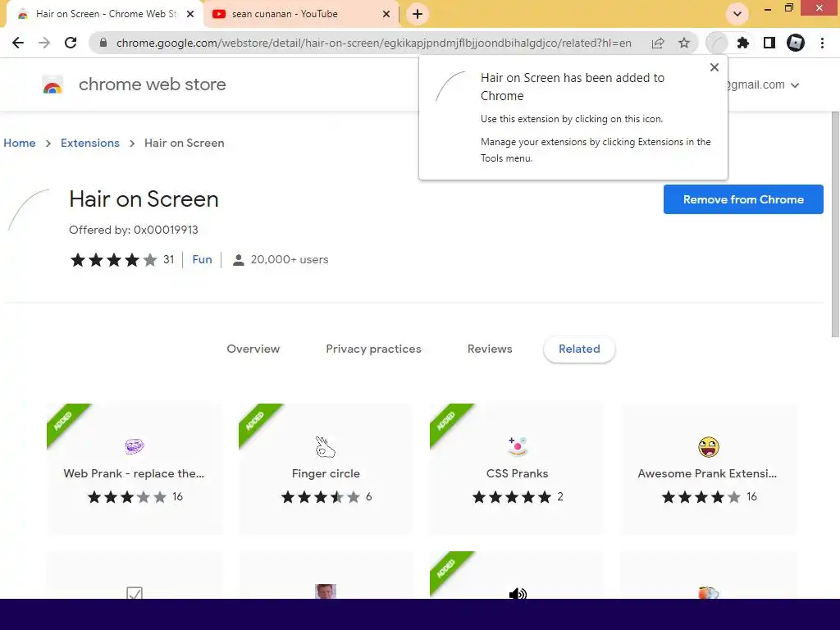
Task: Click the Finger circle hand icon
Action: coord(325,447)
